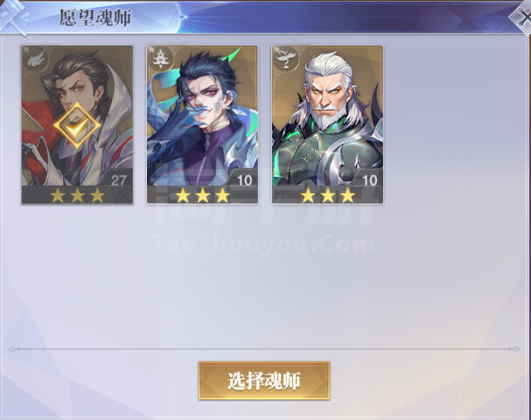Click the wing class icon on first card
The width and height of the screenshot is (531, 420).
(35, 60)
